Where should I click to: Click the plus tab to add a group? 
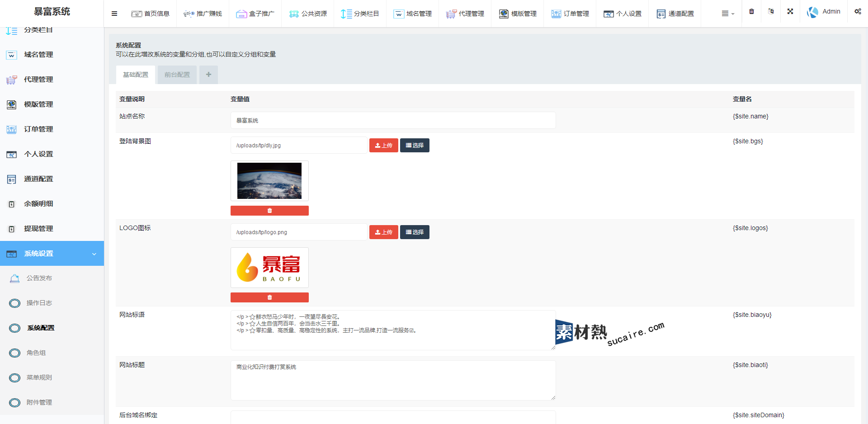208,75
